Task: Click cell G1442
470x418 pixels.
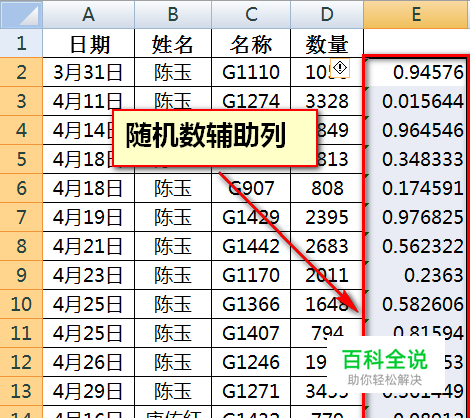Action: [251, 246]
